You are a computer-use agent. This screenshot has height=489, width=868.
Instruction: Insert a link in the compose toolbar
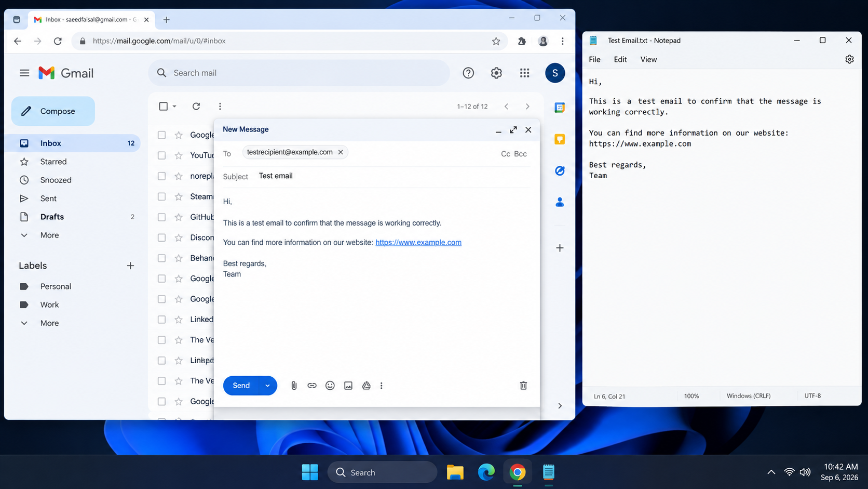tap(312, 386)
